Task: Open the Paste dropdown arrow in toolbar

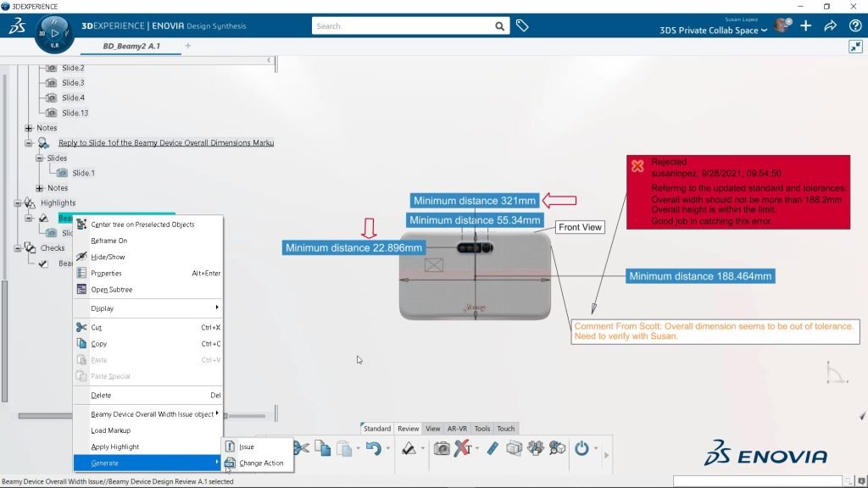Action: (x=359, y=448)
